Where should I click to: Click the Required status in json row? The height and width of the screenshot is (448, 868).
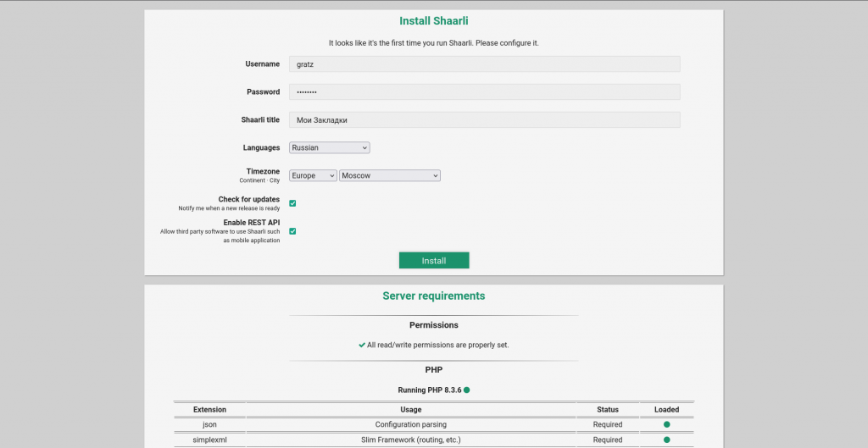pos(608,425)
